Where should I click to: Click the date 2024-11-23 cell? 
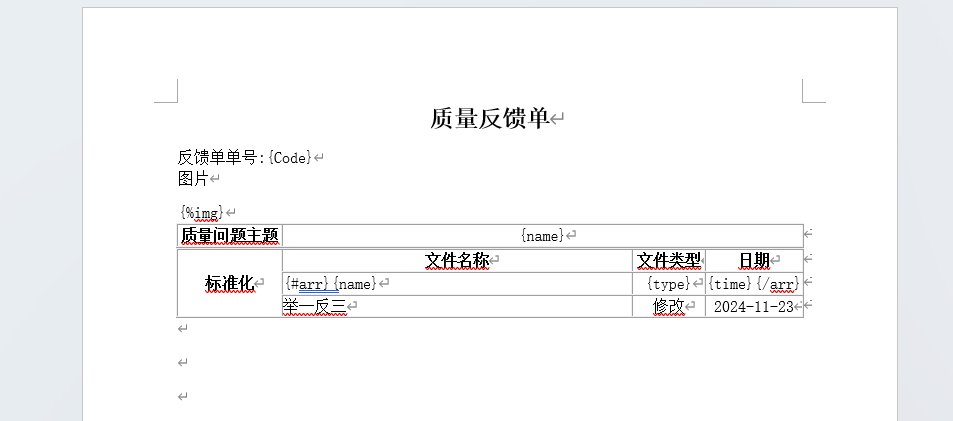click(754, 307)
